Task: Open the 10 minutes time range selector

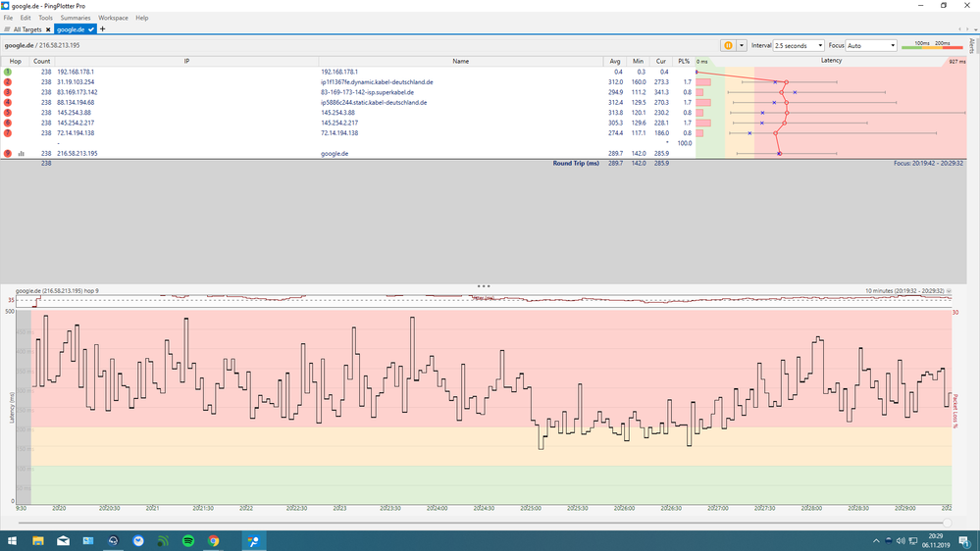Action: coord(908,291)
